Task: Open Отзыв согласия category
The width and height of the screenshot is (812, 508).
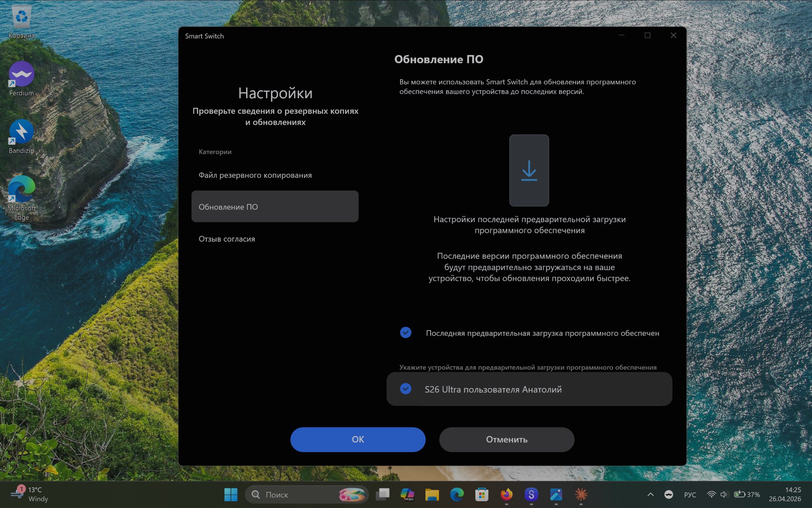Action: [227, 239]
